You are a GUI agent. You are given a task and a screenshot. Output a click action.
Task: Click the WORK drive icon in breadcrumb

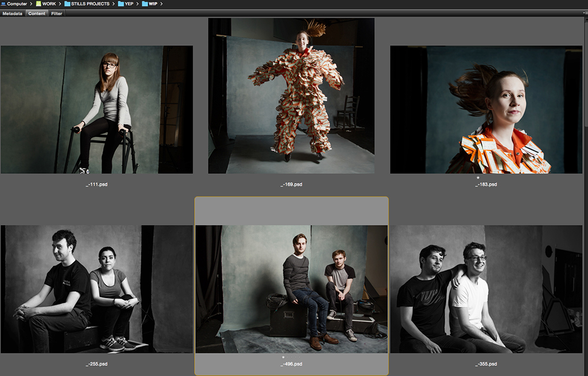38,4
